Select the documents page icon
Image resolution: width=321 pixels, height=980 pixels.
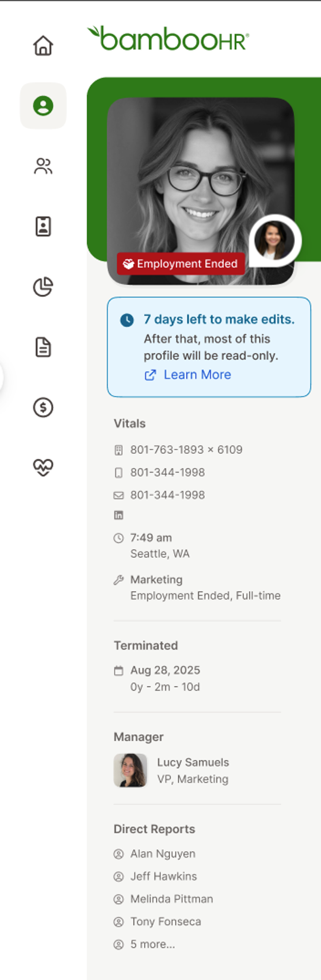point(43,347)
